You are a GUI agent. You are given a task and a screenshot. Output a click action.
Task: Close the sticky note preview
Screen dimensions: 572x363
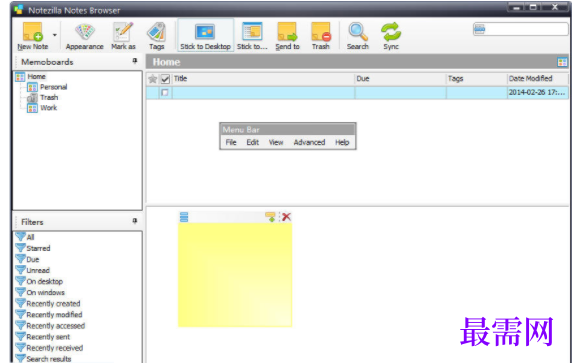(x=286, y=217)
